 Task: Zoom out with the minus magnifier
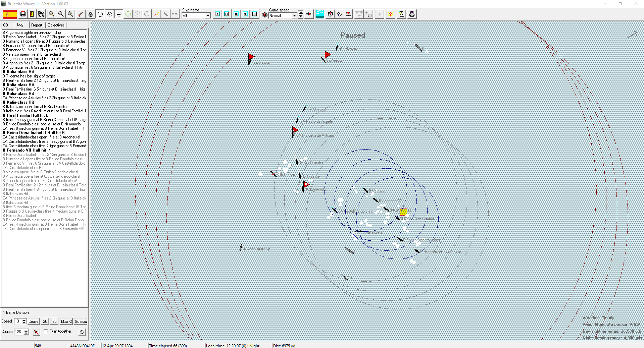tap(61, 14)
